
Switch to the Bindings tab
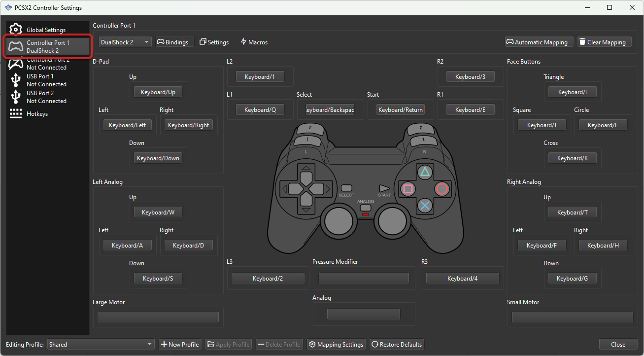(x=175, y=42)
